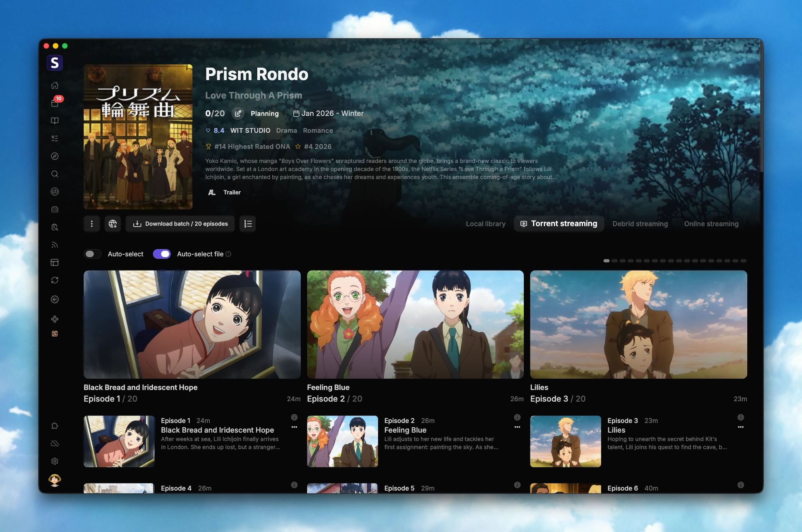Open the three-dot menu beside the globe button
This screenshot has height=532, width=802.
[92, 224]
